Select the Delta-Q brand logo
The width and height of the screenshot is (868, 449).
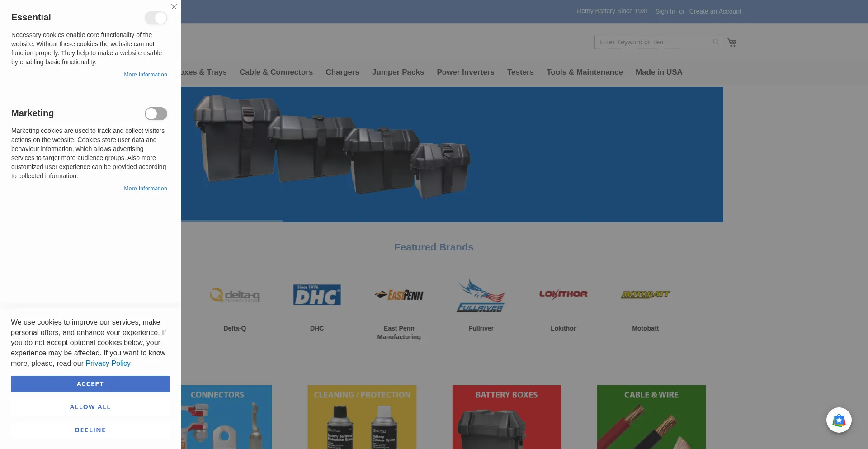tap(235, 295)
